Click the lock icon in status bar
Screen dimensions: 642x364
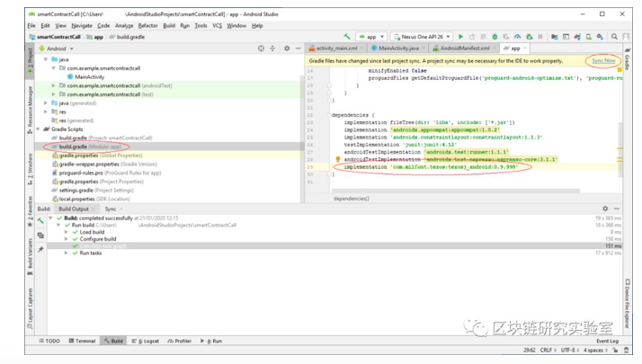point(615,351)
